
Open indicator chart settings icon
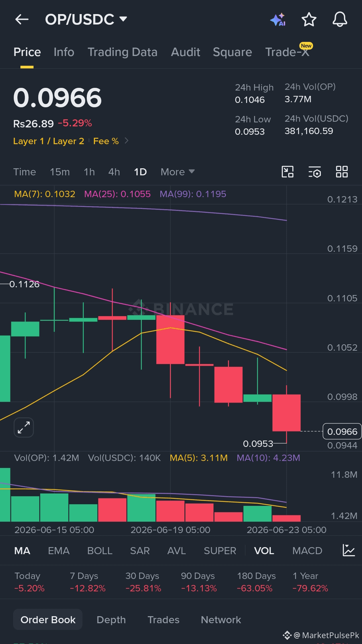pyautogui.click(x=349, y=550)
